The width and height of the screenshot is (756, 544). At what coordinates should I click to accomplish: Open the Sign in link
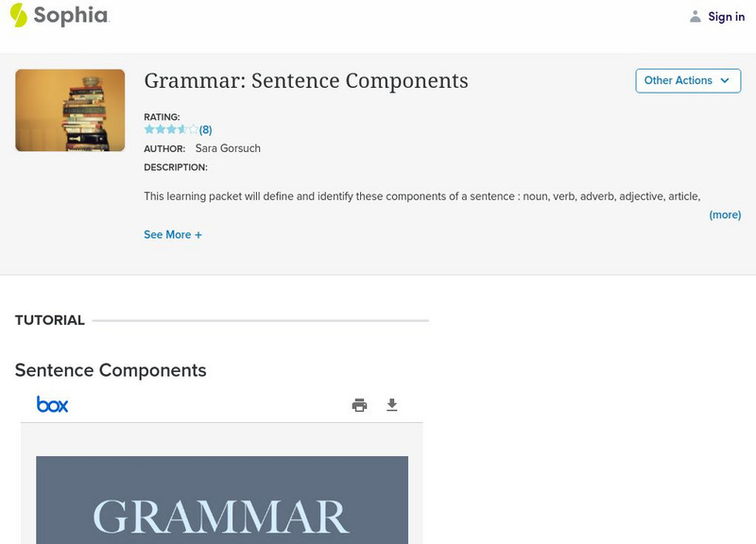pyautogui.click(x=726, y=17)
